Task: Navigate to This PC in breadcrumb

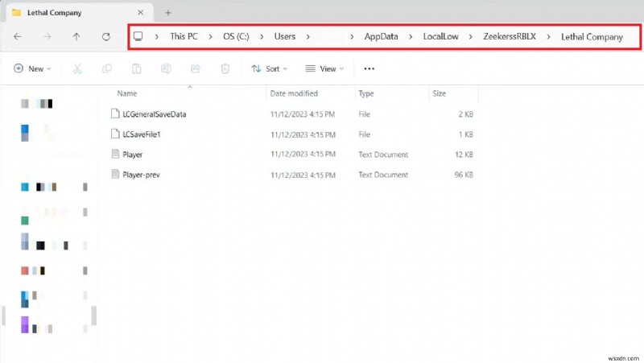Action: [x=184, y=36]
